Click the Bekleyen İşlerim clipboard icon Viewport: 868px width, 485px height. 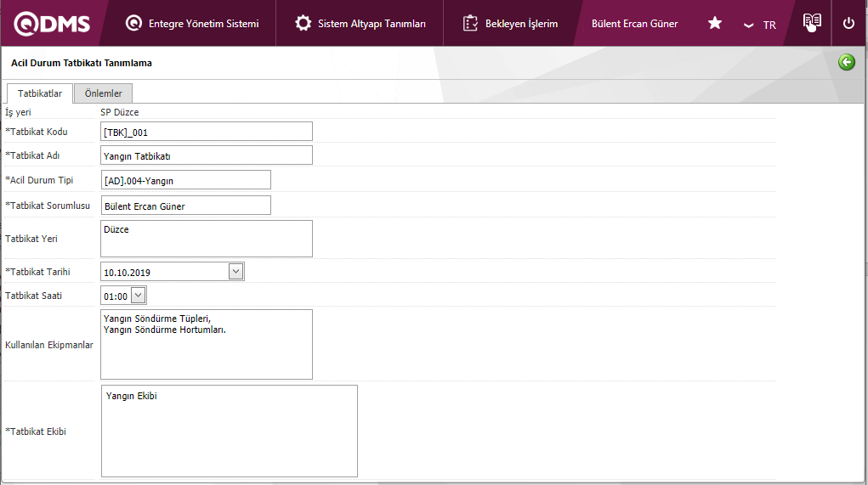pos(470,23)
